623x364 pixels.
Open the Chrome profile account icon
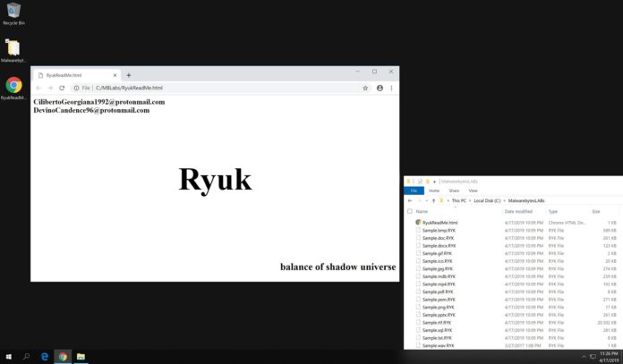pyautogui.click(x=380, y=89)
